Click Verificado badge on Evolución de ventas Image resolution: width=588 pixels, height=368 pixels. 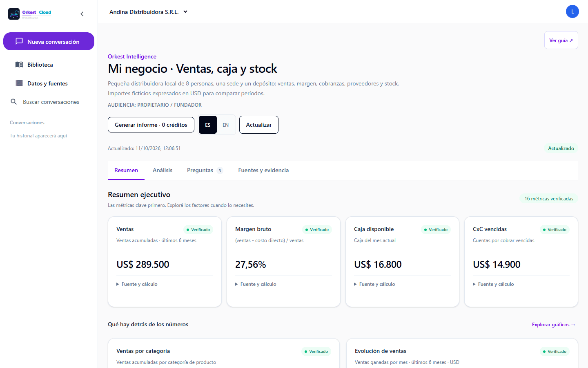(x=555, y=352)
